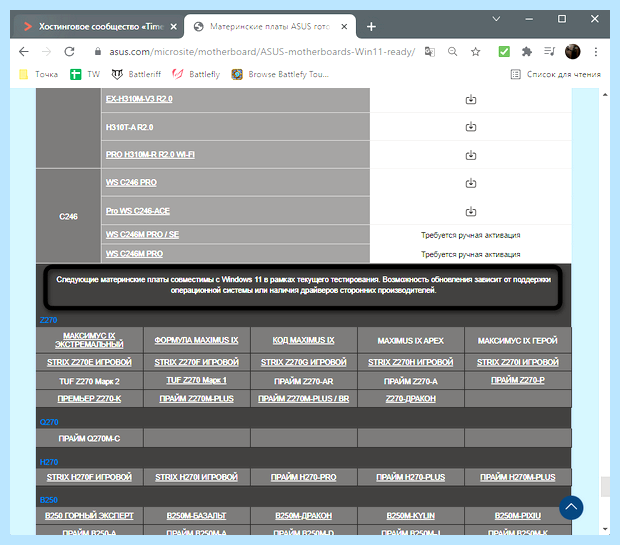This screenshot has width=620, height=545.
Task: Download BIOS for EX-H310M-V3 R2.0
Action: click(471, 99)
